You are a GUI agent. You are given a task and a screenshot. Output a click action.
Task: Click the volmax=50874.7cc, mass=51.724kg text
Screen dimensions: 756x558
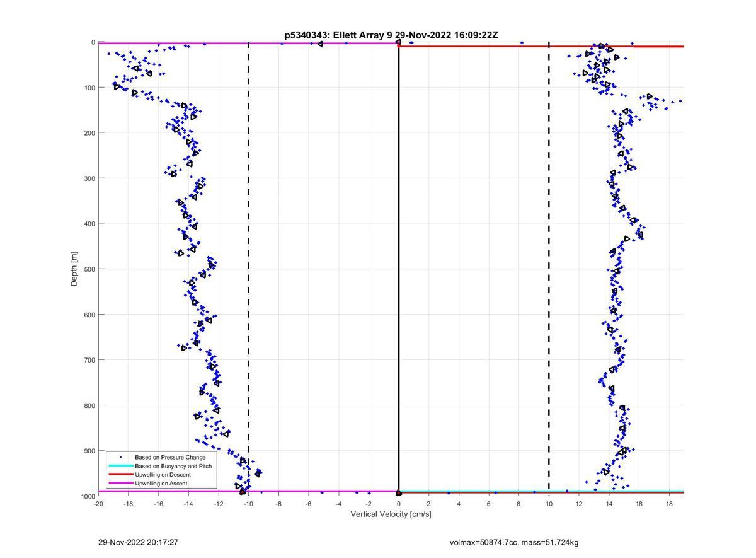tap(514, 542)
